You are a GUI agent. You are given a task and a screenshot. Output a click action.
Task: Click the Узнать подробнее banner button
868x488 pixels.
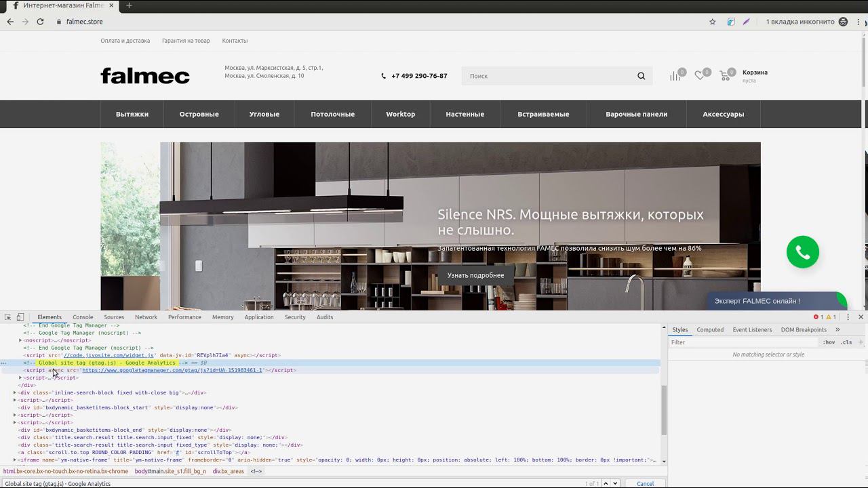coord(475,275)
